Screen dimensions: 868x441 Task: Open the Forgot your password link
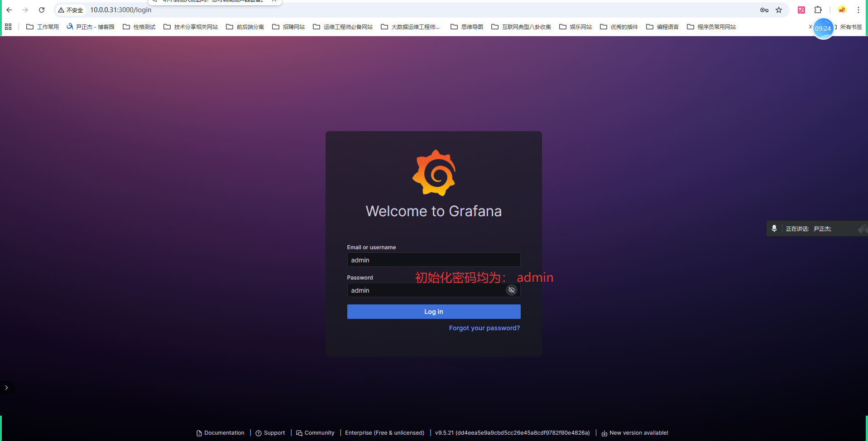[484, 328]
